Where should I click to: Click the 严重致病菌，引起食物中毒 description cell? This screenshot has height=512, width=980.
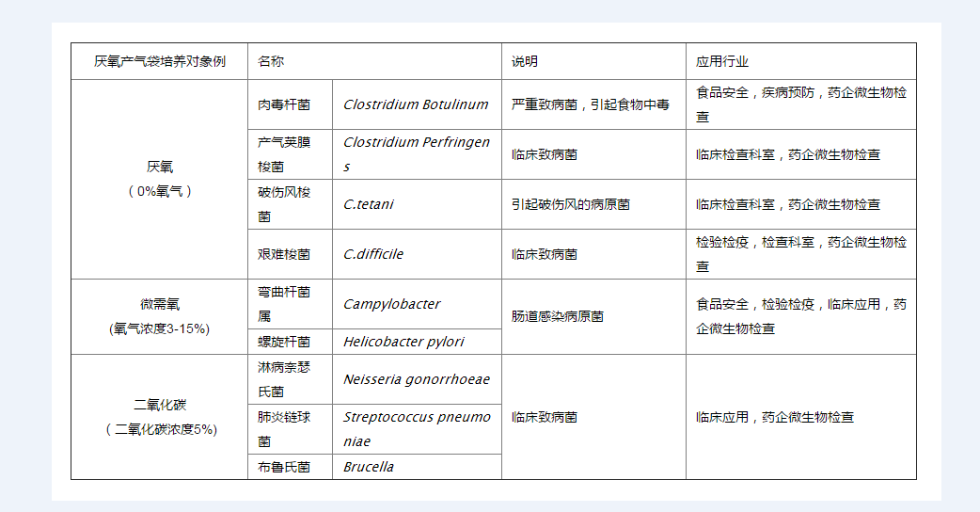tap(591, 104)
